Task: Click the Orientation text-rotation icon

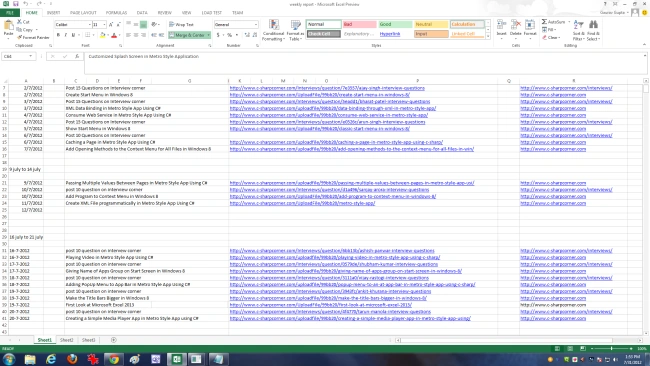Action: click(x=154, y=24)
